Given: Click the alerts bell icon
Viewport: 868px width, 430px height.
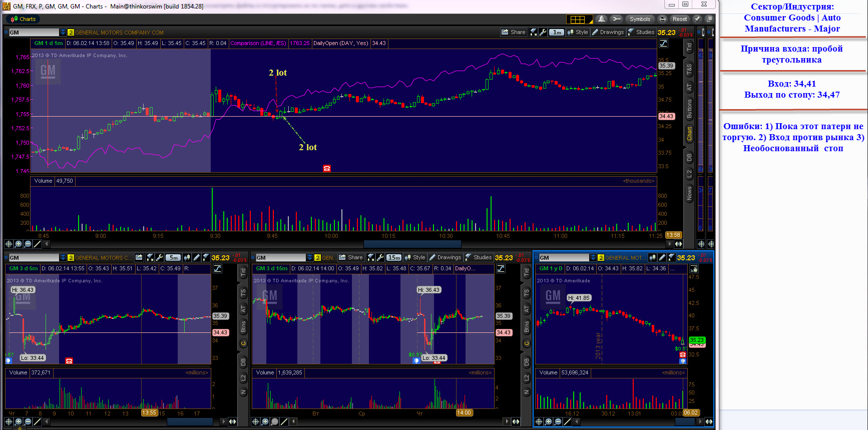Looking at the screenshot, I should pos(602,19).
